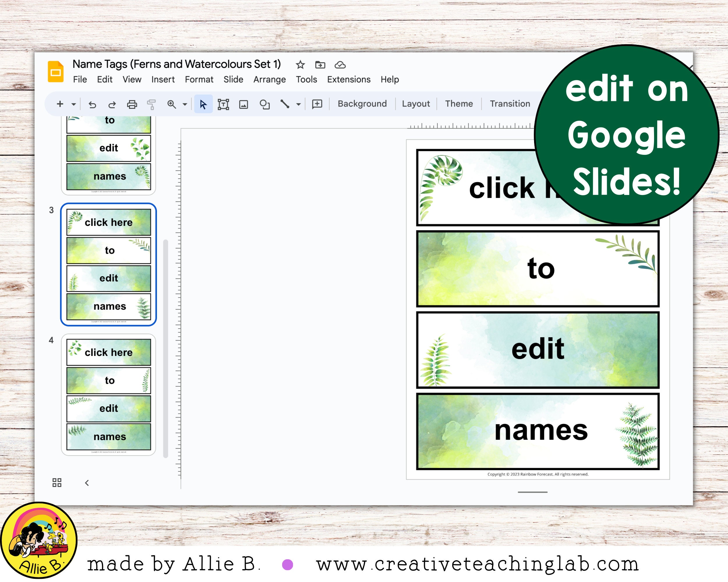This screenshot has height=582, width=728.
Task: Select the paint format tool
Action: click(x=152, y=104)
